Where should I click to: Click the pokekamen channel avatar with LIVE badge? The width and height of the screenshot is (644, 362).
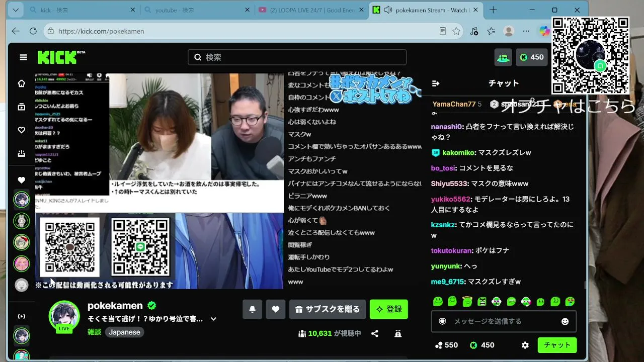[x=64, y=316]
